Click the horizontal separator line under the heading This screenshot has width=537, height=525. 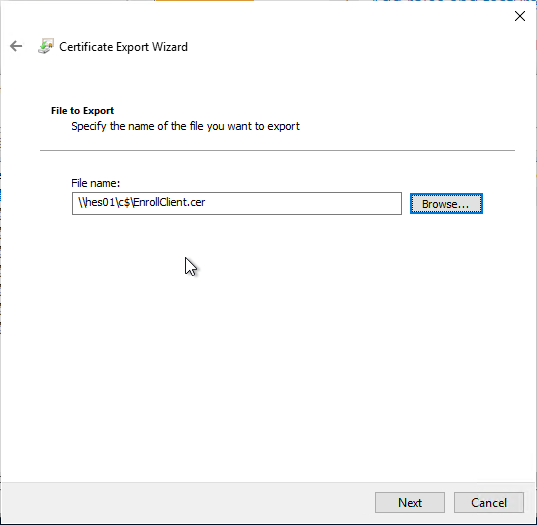point(277,150)
